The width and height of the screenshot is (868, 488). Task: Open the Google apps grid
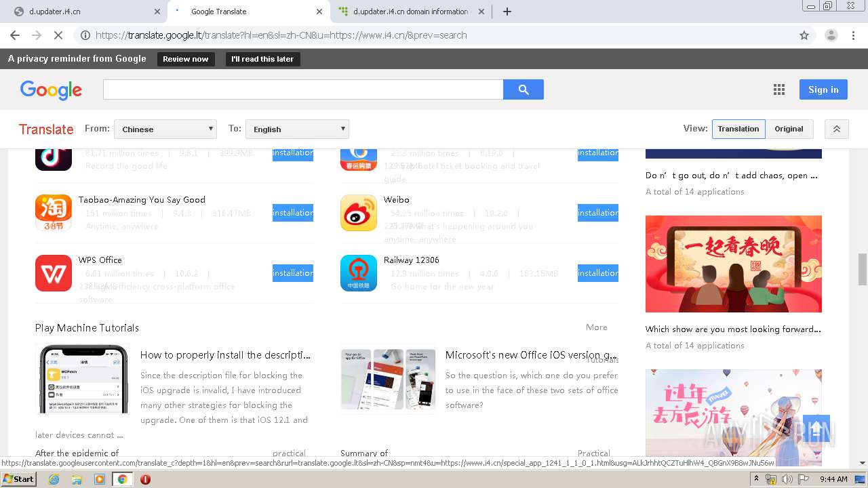pyautogui.click(x=779, y=89)
